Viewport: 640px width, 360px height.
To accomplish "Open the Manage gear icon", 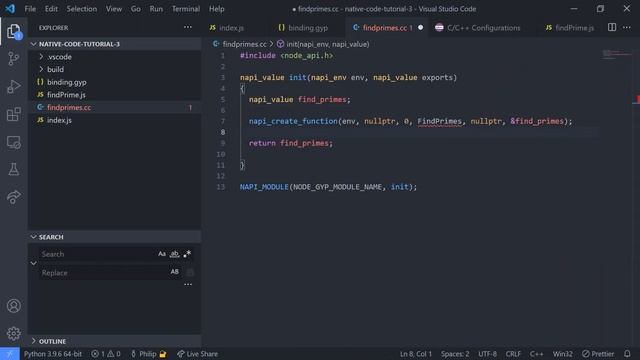I will click(13, 333).
